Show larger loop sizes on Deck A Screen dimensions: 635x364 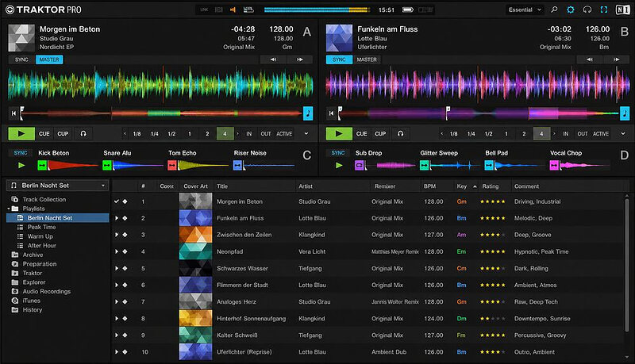237,133
